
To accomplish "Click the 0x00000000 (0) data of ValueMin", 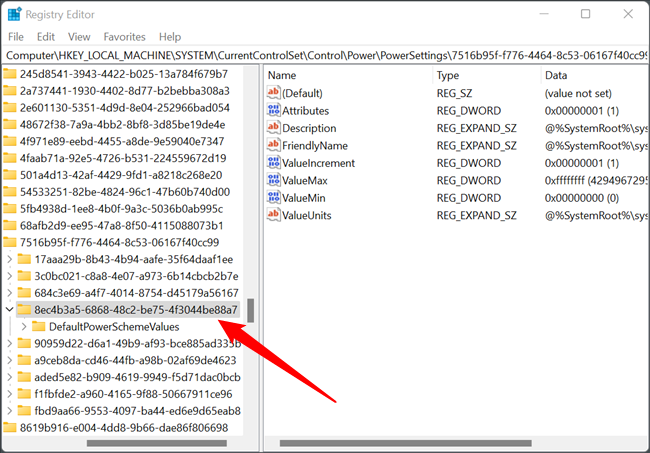I will pos(582,198).
